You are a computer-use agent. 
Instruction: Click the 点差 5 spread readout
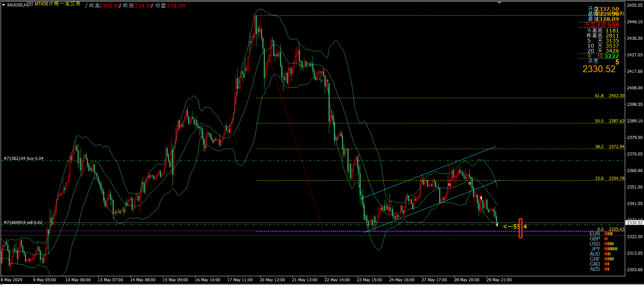point(604,61)
